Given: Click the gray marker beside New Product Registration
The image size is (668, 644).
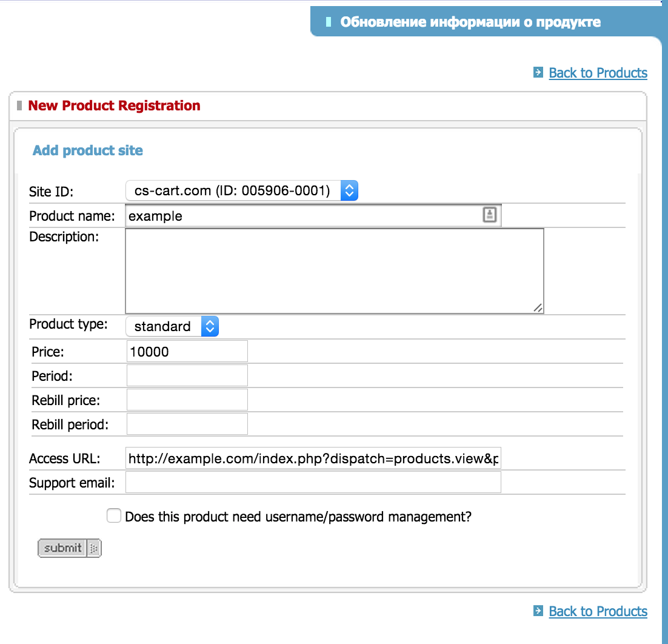Looking at the screenshot, I should [20, 106].
